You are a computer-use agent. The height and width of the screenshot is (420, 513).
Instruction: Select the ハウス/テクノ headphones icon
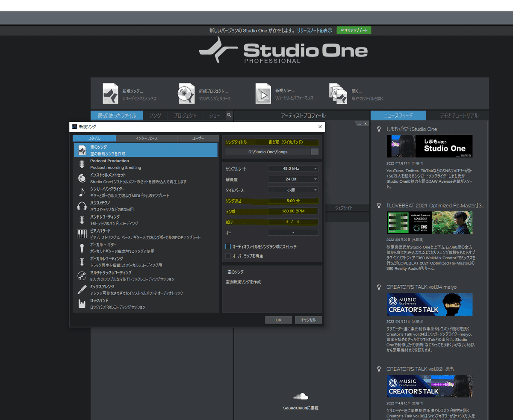click(82, 206)
